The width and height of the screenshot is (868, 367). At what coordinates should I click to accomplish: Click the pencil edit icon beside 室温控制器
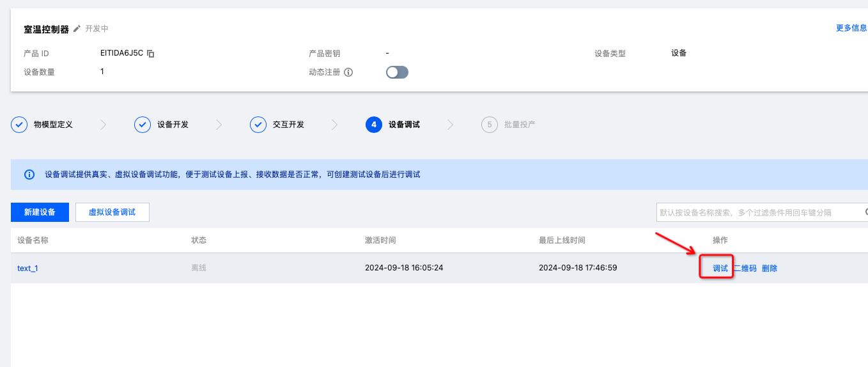(77, 29)
